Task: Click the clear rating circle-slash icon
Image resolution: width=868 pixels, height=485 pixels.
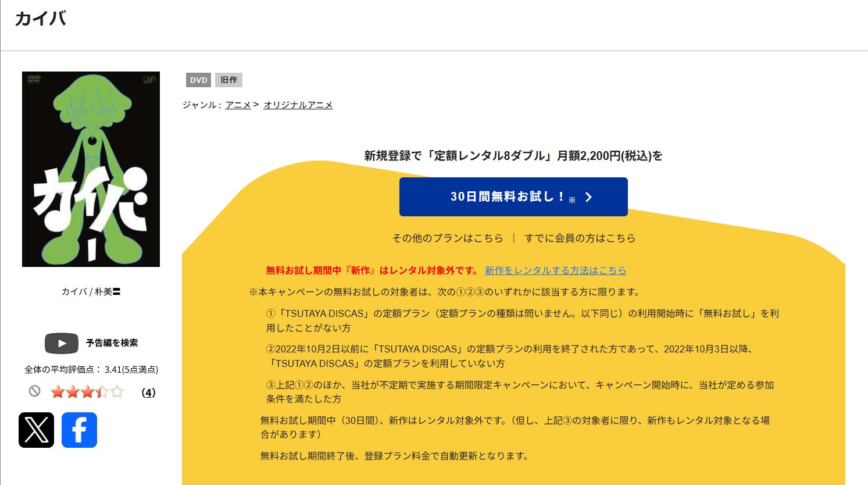Action: (35, 391)
